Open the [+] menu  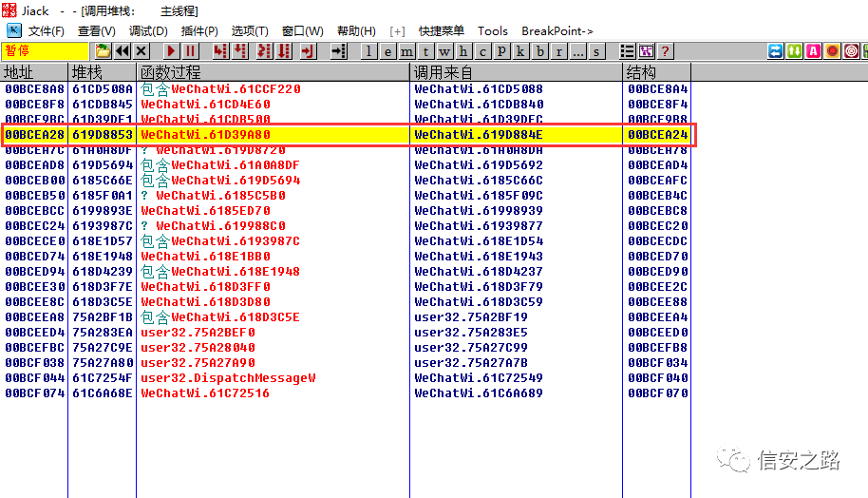[x=398, y=31]
